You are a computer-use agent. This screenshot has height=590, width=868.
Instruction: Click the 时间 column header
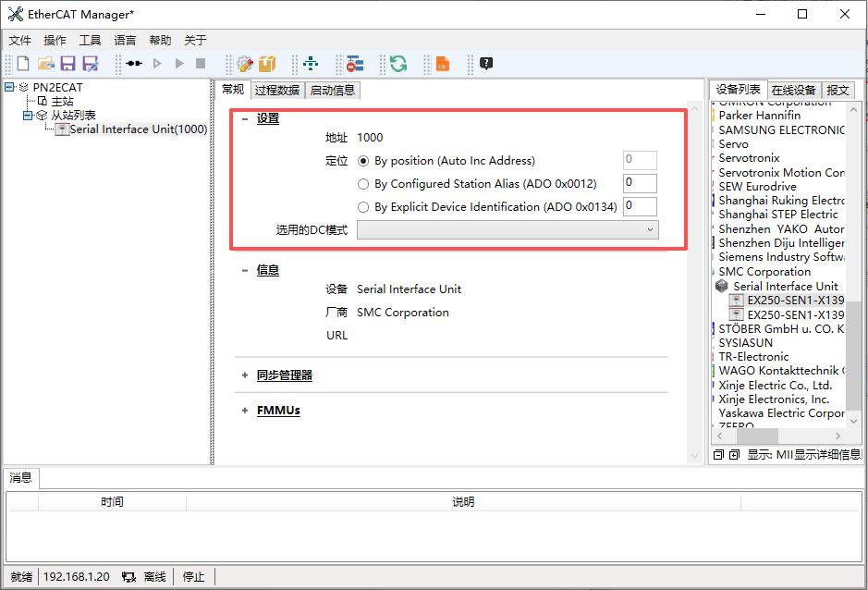pos(112,502)
